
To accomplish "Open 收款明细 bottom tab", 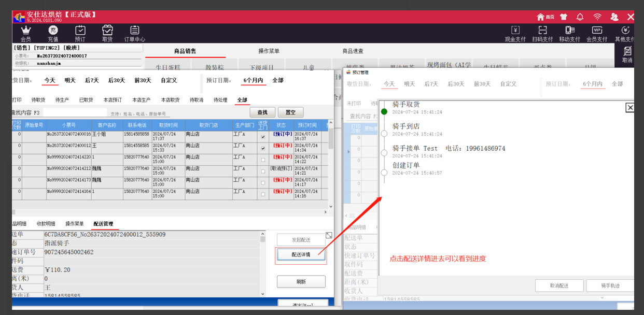I will (46, 224).
